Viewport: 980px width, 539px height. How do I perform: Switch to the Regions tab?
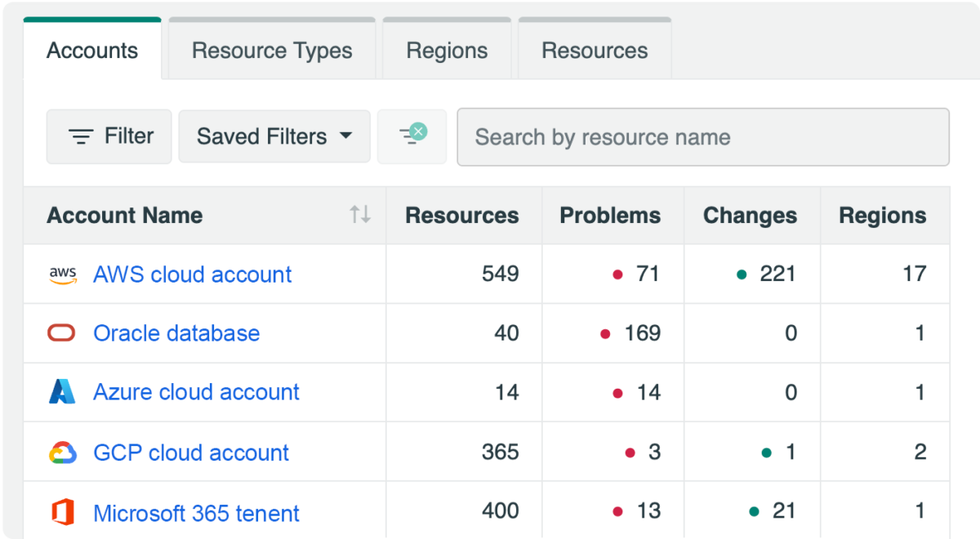[447, 51]
